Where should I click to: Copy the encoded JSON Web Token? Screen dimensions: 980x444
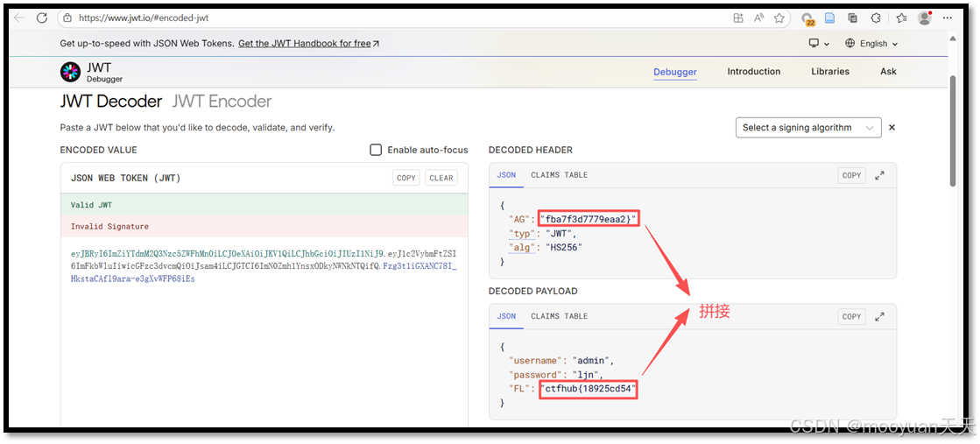click(x=406, y=179)
